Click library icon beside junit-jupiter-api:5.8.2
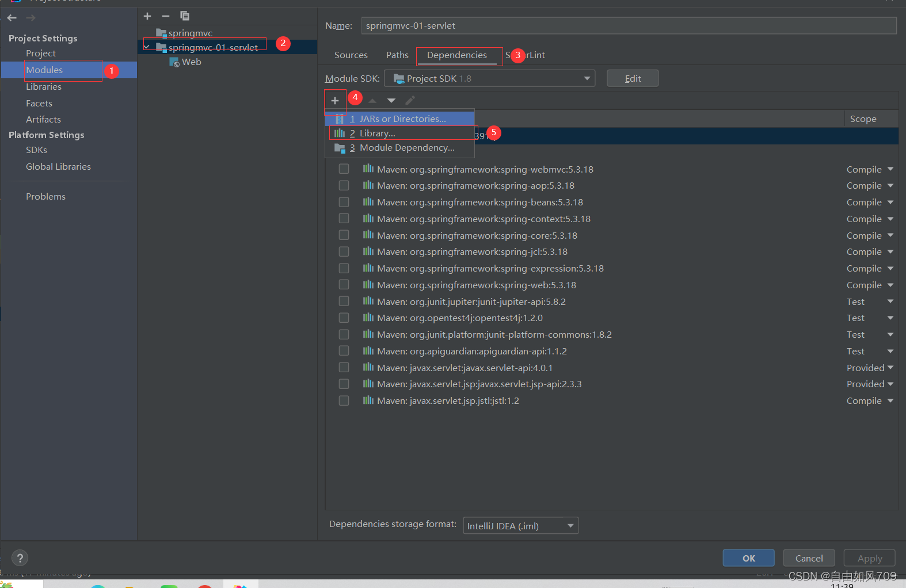Screen dimensions: 906x588 tap(368, 301)
